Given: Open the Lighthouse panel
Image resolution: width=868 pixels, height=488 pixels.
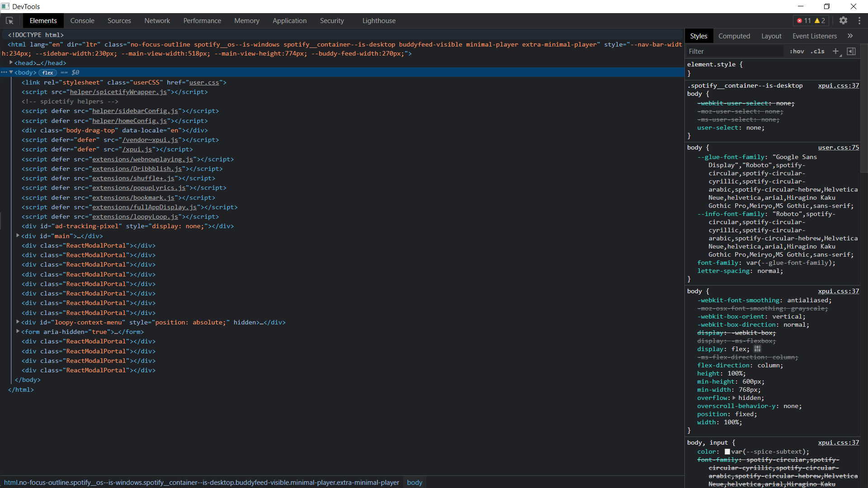Looking at the screenshot, I should (379, 20).
